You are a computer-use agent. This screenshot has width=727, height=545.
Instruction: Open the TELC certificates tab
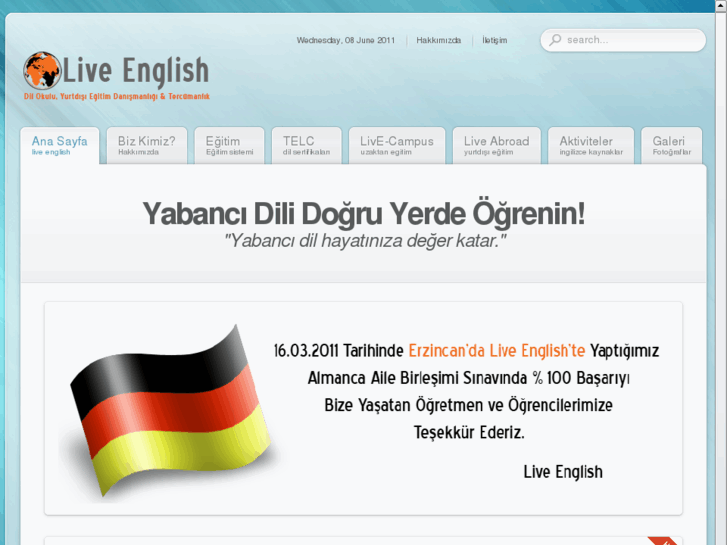306,145
